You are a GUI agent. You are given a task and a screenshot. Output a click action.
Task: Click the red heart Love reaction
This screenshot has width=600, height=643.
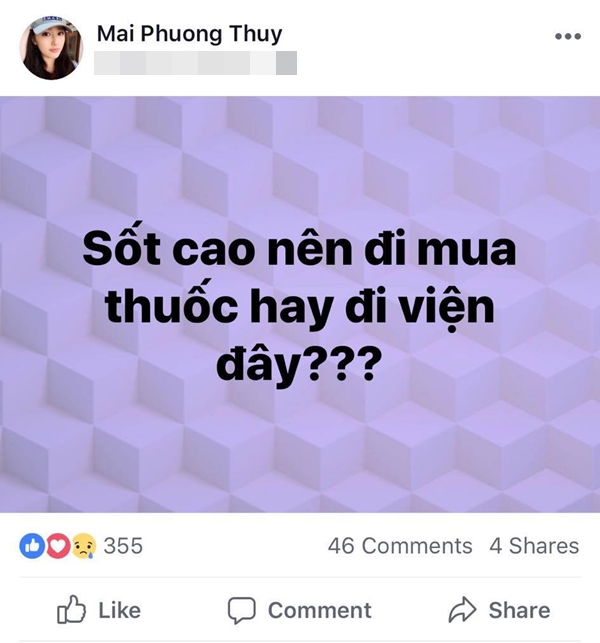[58, 546]
